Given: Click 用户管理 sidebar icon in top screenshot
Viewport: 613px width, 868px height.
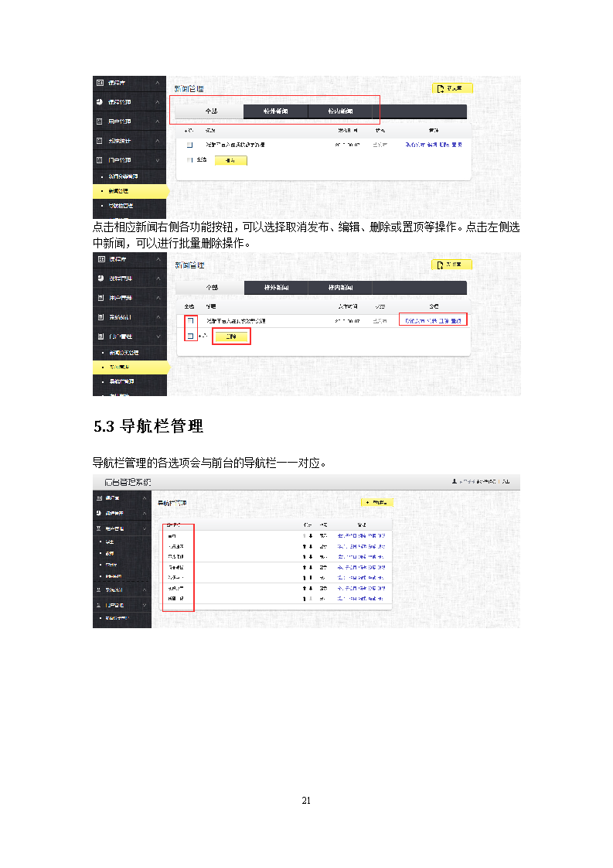Looking at the screenshot, I should pyautogui.click(x=100, y=121).
